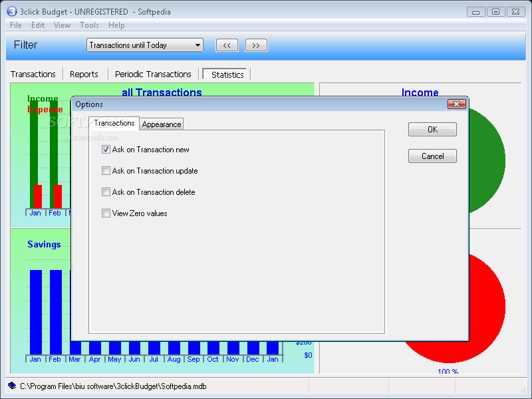This screenshot has height=399, width=532.
Task: Go to next period with >> button
Action: click(256, 45)
